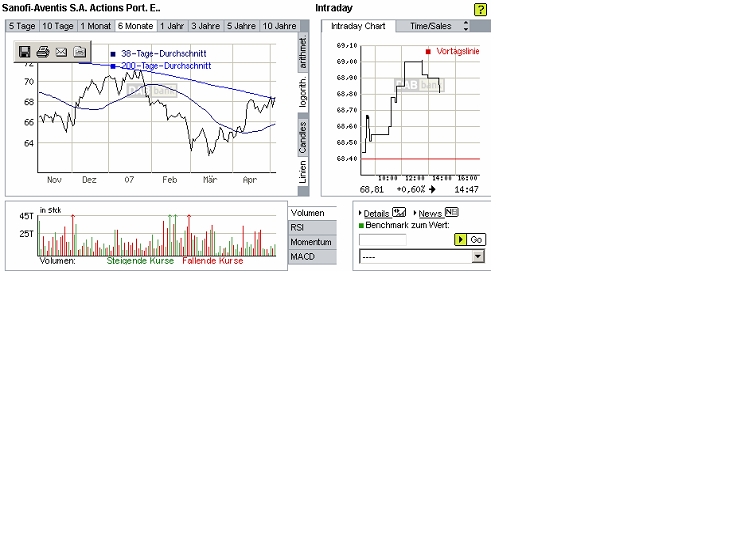Click the Sanofi-Aventis S.A. title
Screen dimensions: 750x550
[x=81, y=8]
